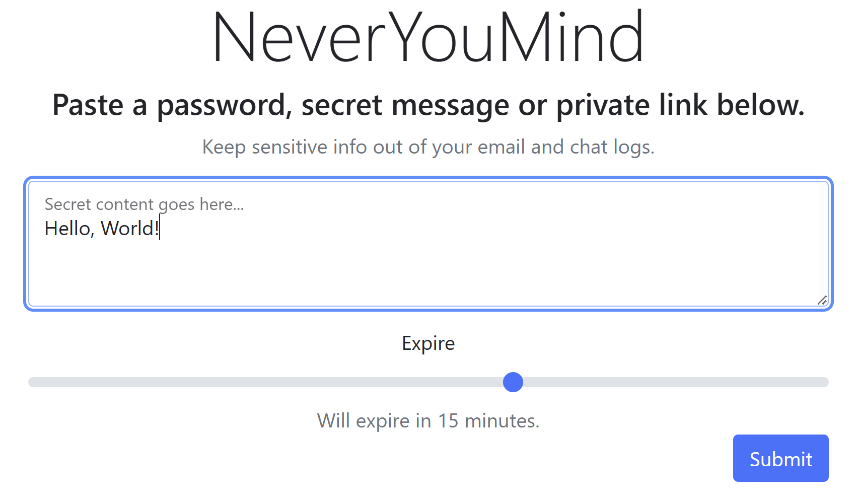Click "chat logs" in the subtitle

612,147
